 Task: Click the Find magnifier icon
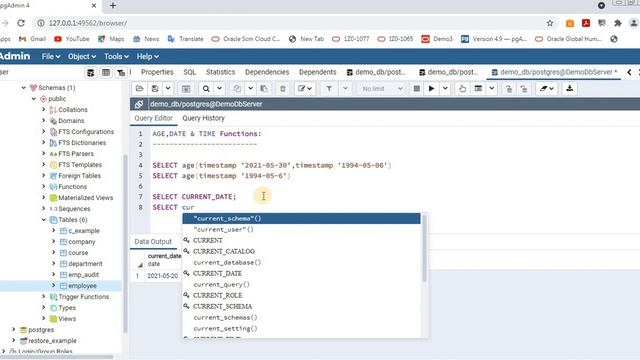point(206,89)
